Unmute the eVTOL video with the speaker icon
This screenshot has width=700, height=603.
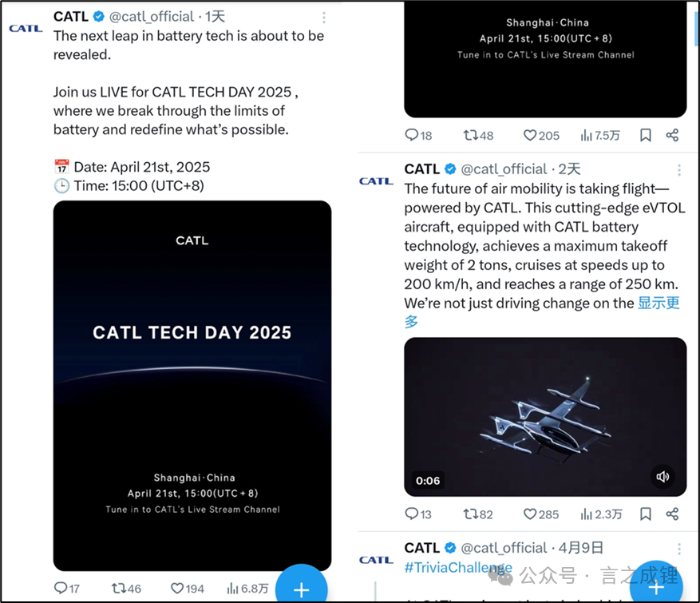click(x=662, y=477)
